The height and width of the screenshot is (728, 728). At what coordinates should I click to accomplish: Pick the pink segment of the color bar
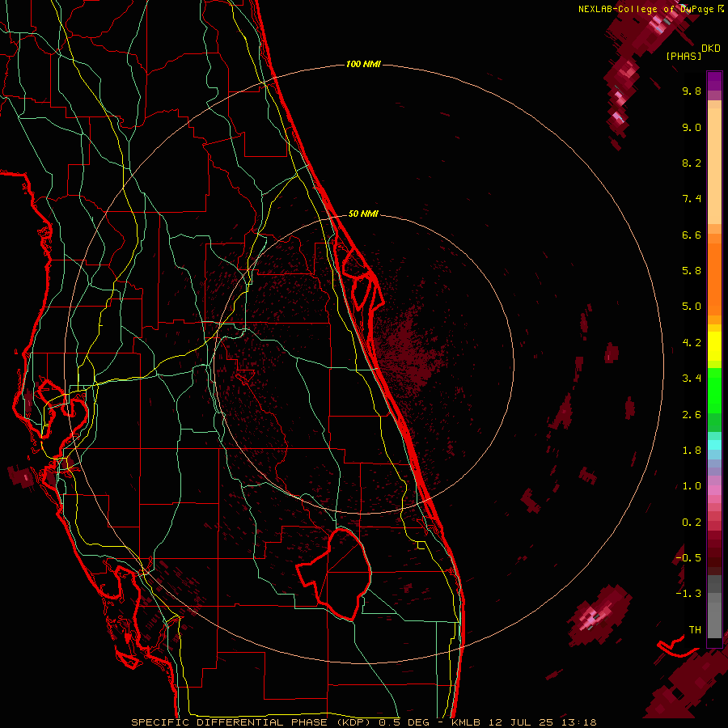[x=714, y=490]
